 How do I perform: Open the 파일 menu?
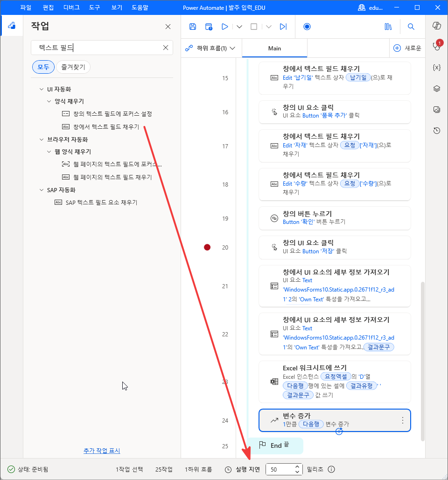click(x=26, y=7)
